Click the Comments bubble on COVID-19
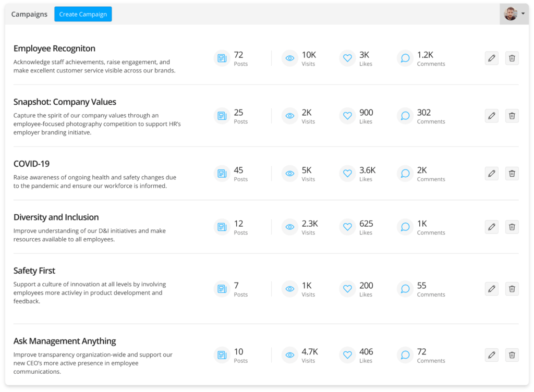The width and height of the screenshot is (534, 392). coord(405,173)
